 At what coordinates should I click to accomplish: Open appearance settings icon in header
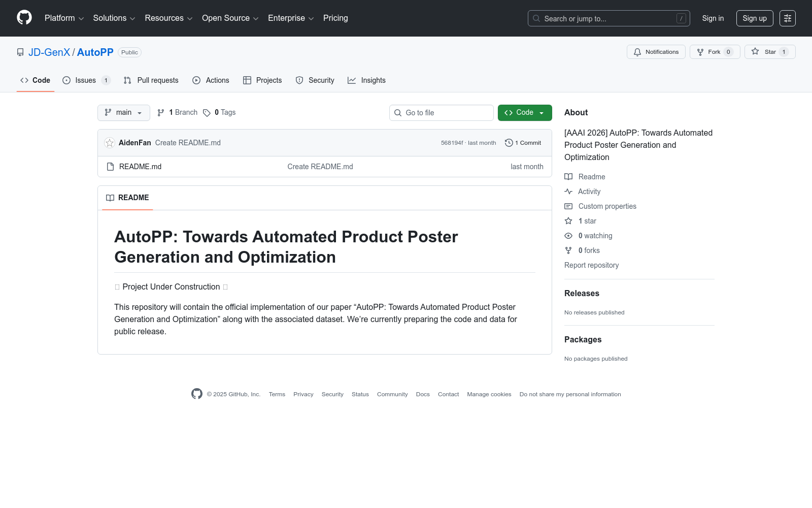[788, 18]
